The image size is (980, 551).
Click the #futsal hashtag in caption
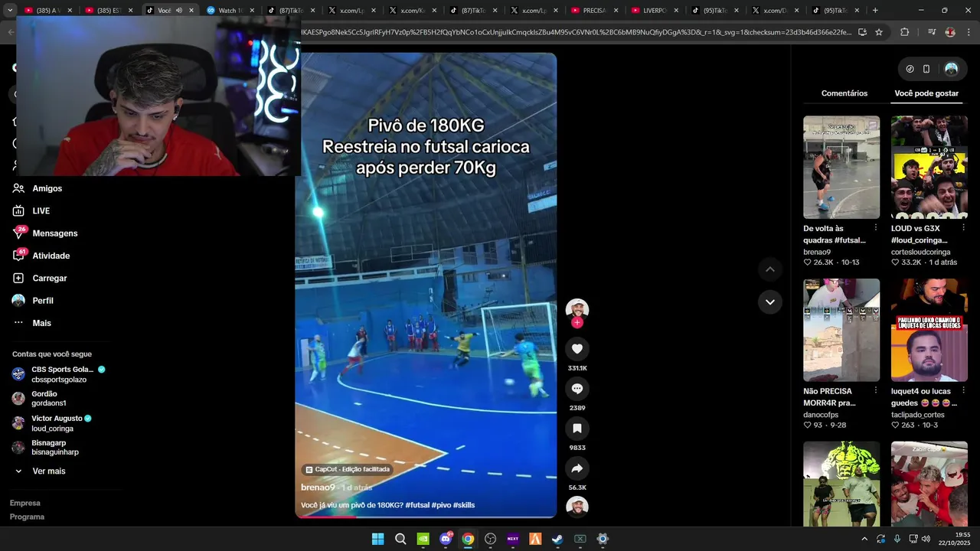coord(417,505)
